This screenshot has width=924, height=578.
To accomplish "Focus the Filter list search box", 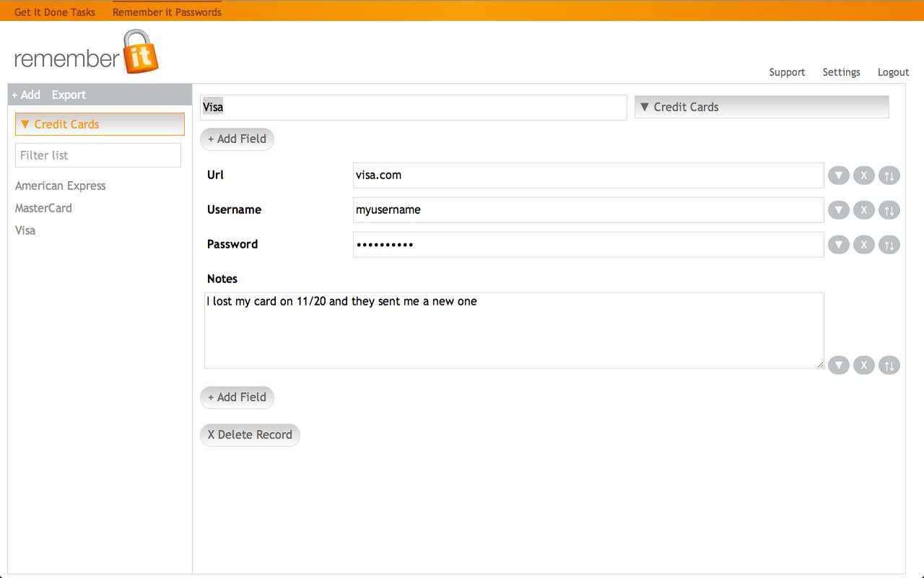I will (x=98, y=155).
